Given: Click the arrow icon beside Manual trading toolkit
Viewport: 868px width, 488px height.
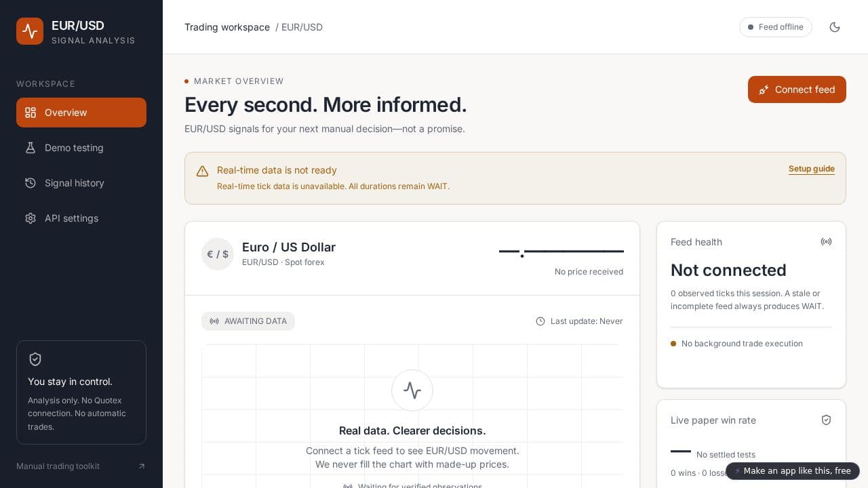Looking at the screenshot, I should [x=142, y=466].
